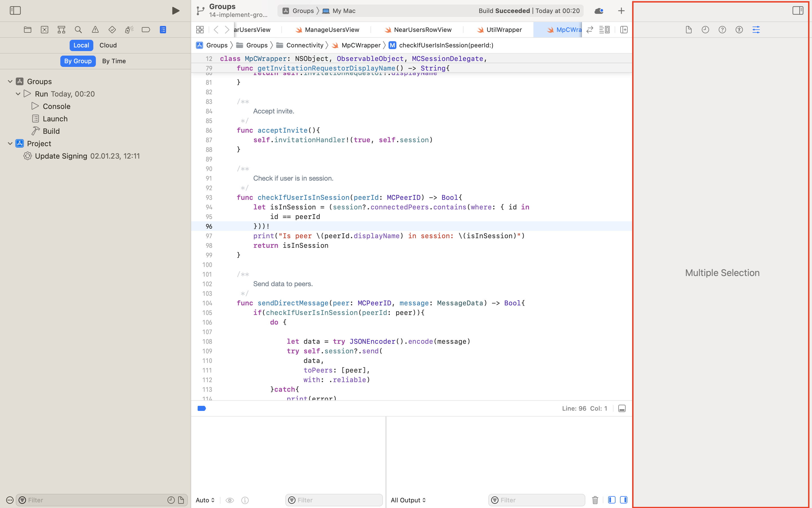The width and height of the screenshot is (812, 508).
Task: Hide the inspector sidebar
Action: [798, 10]
